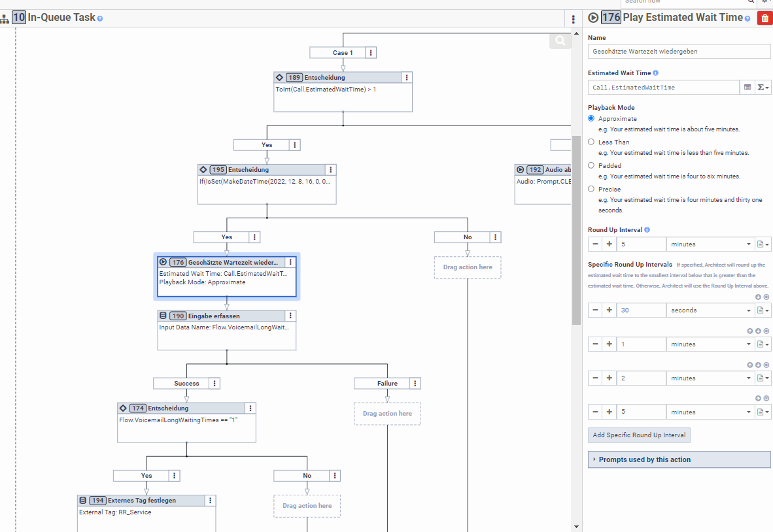The height and width of the screenshot is (532, 773).
Task: Expand Prompts used by this action
Action: (679, 459)
